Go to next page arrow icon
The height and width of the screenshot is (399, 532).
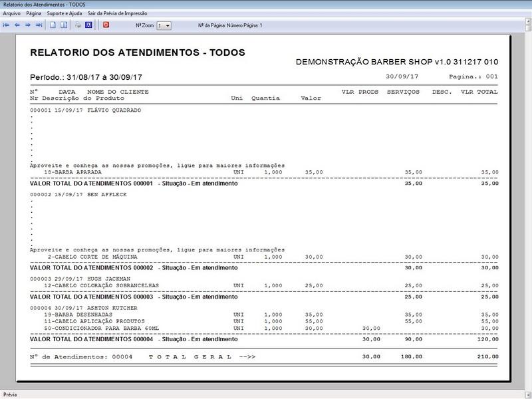[x=28, y=25]
